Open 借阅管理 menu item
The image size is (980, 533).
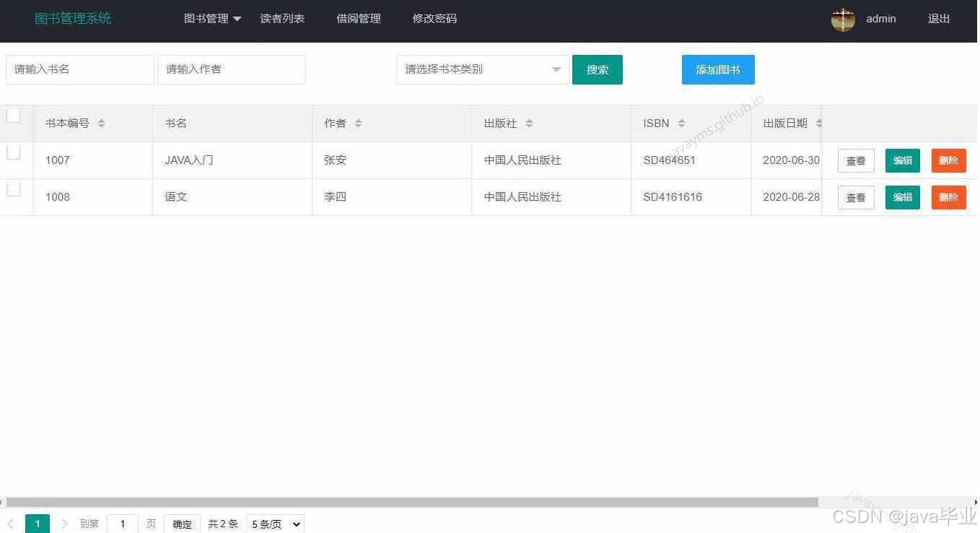359,19
